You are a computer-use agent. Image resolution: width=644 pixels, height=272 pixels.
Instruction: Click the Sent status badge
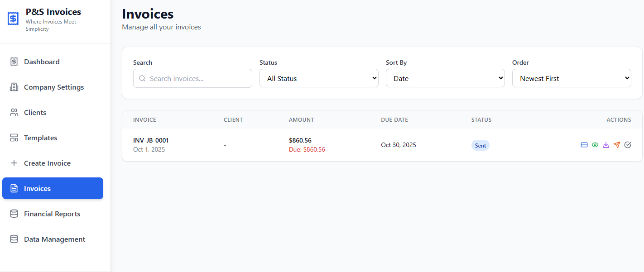[x=480, y=145]
